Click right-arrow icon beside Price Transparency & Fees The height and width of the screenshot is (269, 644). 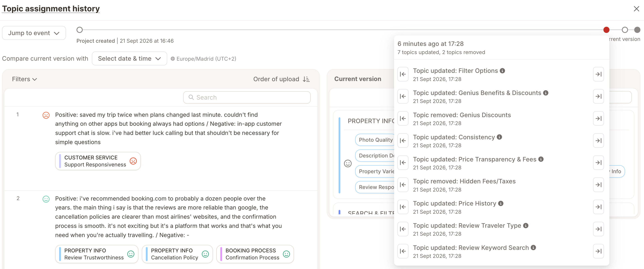point(598,163)
